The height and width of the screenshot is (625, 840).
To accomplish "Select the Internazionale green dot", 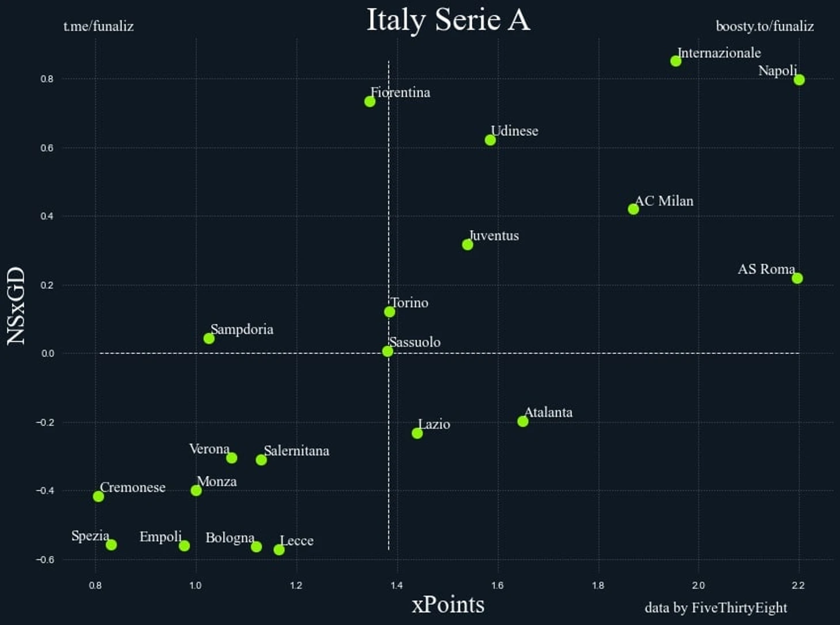I will click(675, 60).
